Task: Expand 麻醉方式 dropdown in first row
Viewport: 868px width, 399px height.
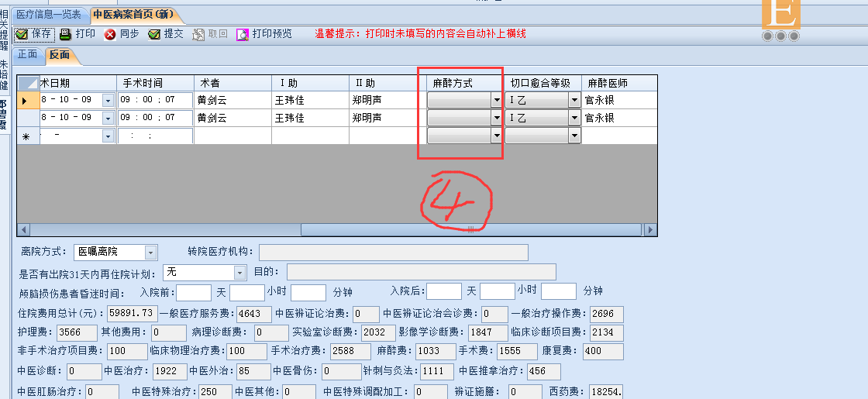Action: (x=497, y=100)
